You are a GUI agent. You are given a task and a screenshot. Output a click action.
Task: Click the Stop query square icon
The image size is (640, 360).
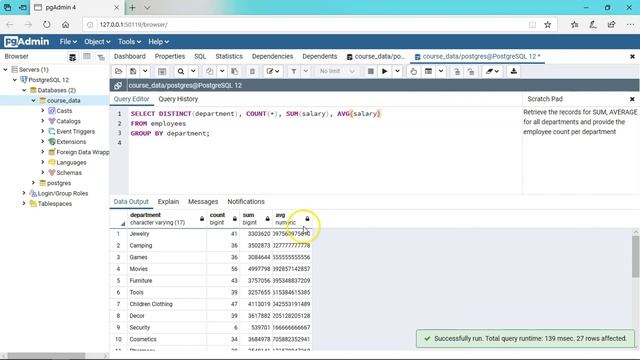pyautogui.click(x=371, y=71)
